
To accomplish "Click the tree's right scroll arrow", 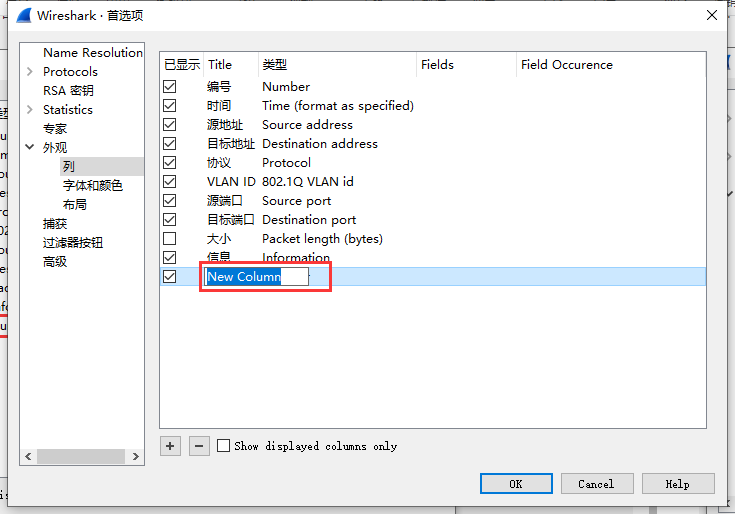I will coord(136,456).
